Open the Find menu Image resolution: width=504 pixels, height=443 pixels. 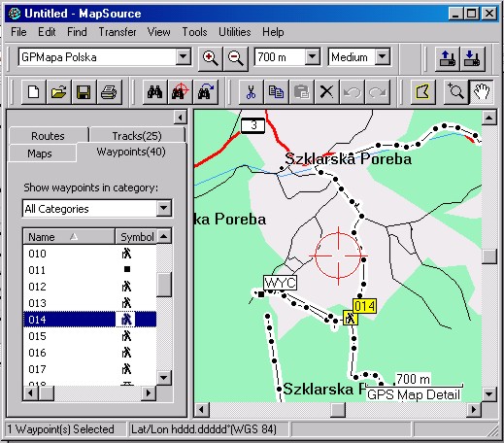point(77,32)
